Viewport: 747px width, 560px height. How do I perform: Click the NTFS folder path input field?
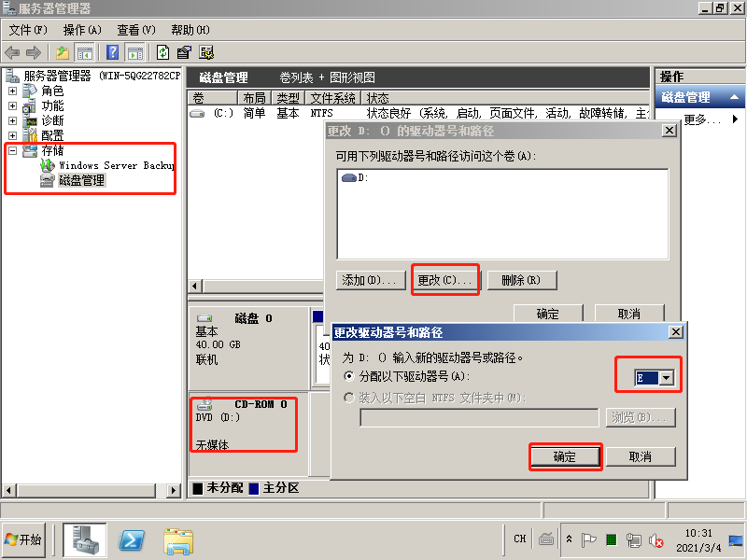tap(479, 417)
